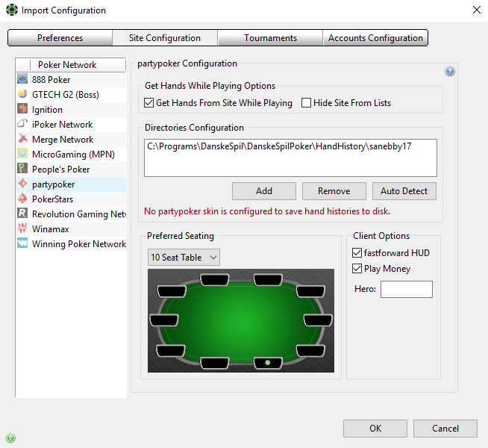
Task: Select Ignition in the network list
Action: [71, 110]
